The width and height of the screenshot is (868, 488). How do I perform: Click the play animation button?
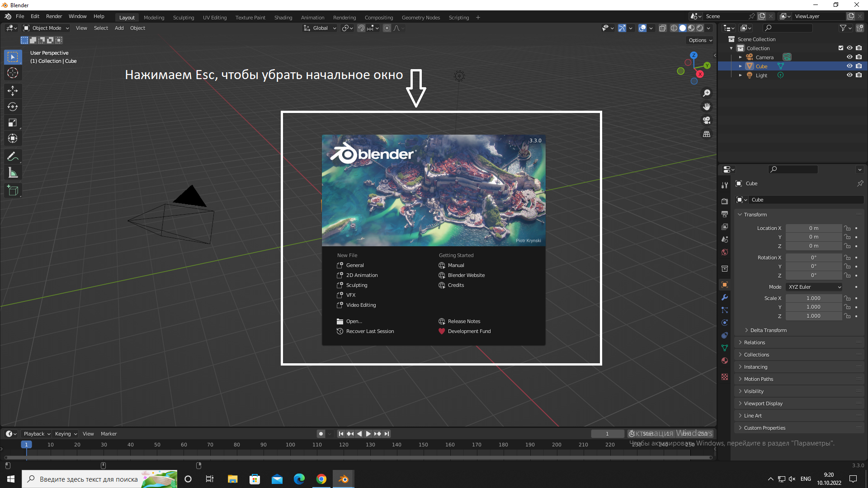click(368, 434)
